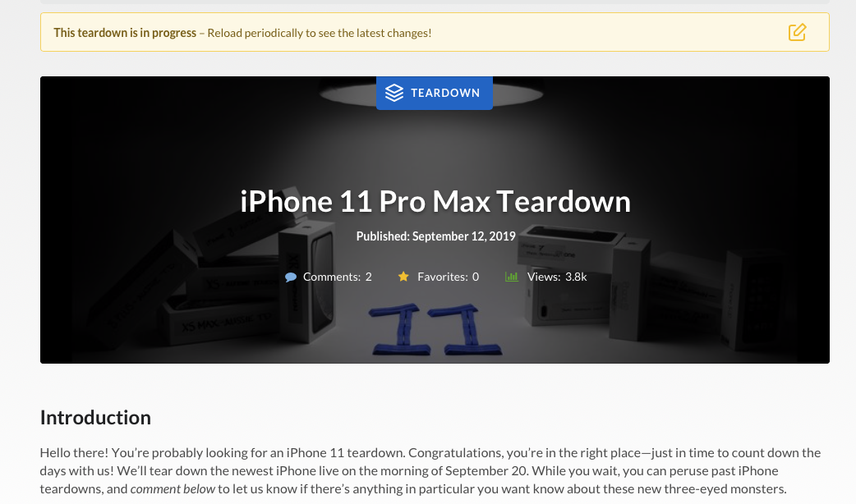Screen dimensions: 856x504
Task: Click the TEARDOWN label on the blue badge
Action: click(x=445, y=93)
